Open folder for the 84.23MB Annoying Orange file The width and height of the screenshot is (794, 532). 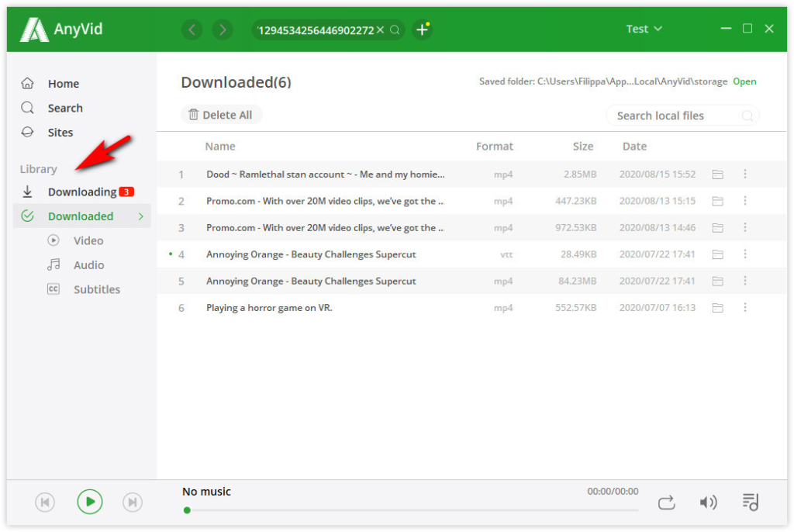click(x=717, y=281)
